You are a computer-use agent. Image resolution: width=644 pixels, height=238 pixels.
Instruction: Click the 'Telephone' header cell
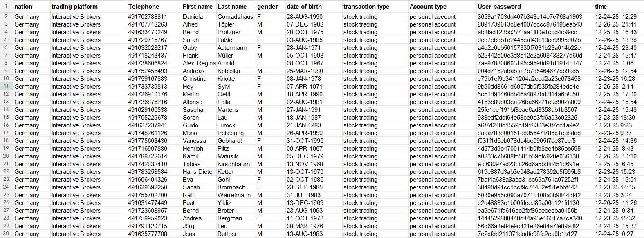[x=154, y=7]
